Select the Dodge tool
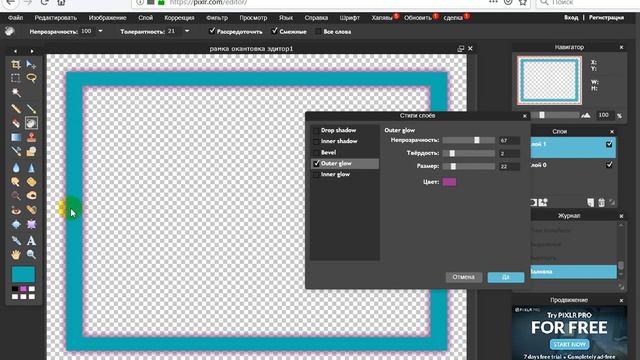640x360 pixels. pos(16,196)
